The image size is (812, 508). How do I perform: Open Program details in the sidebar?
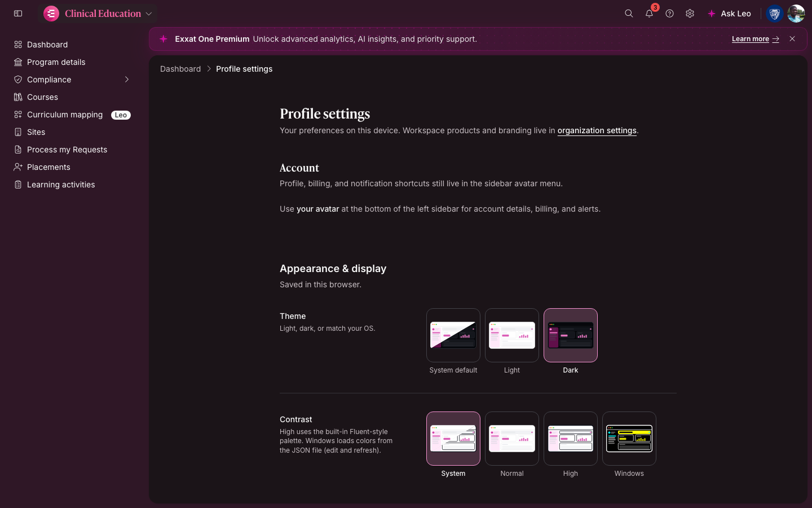coord(72,62)
